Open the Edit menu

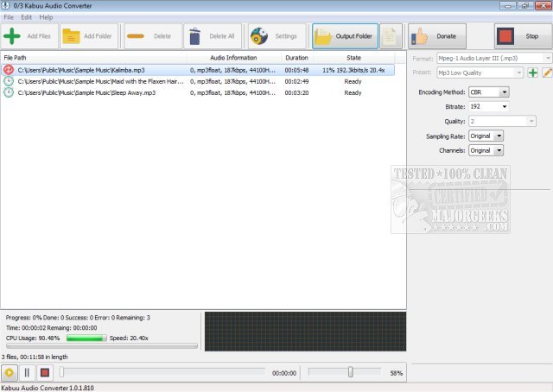26,17
